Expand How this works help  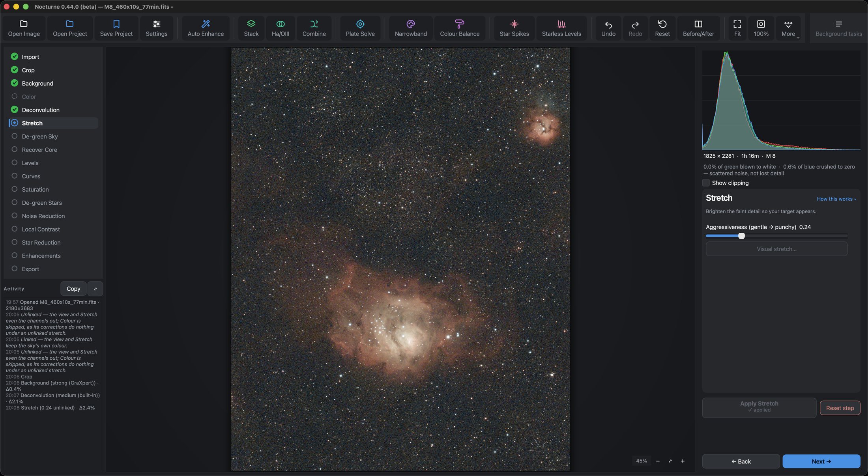836,199
